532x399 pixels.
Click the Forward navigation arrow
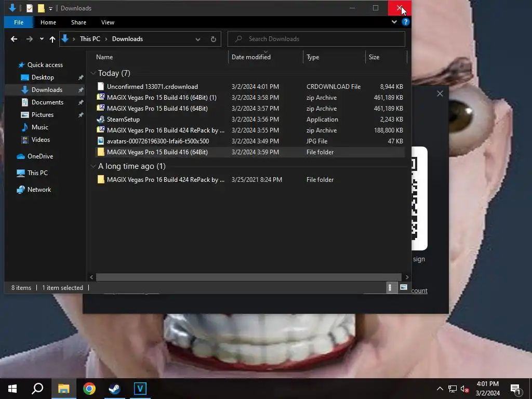[30, 39]
